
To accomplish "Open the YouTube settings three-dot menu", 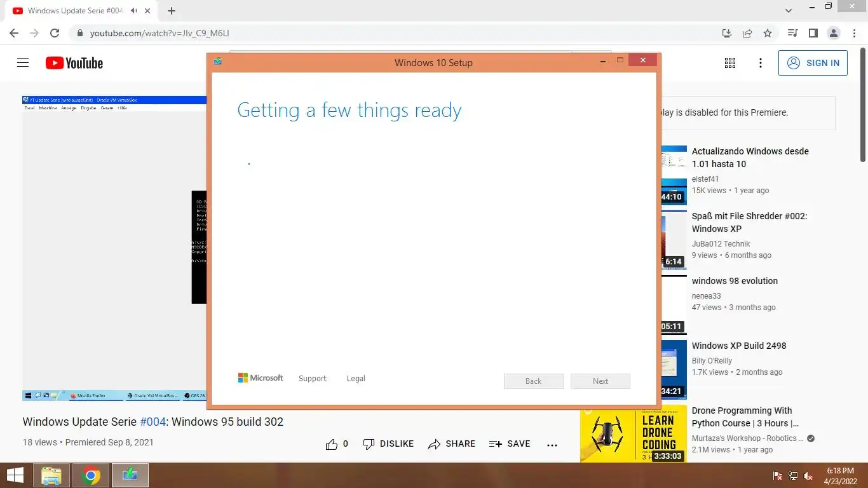I will [761, 63].
